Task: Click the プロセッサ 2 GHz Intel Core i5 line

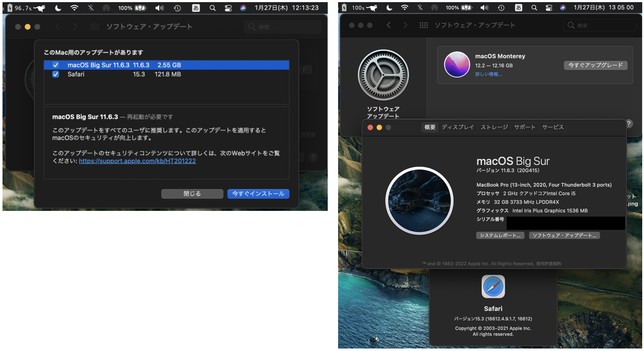Action: coord(526,193)
